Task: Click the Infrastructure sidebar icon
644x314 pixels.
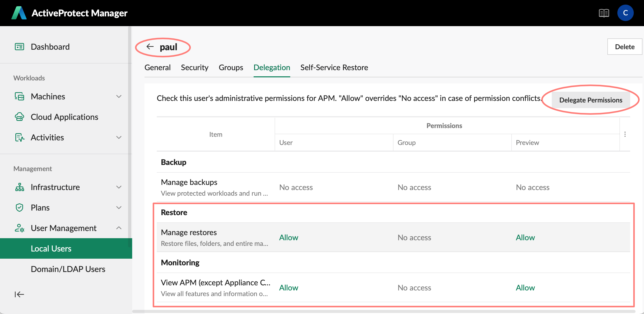Action: [19, 187]
